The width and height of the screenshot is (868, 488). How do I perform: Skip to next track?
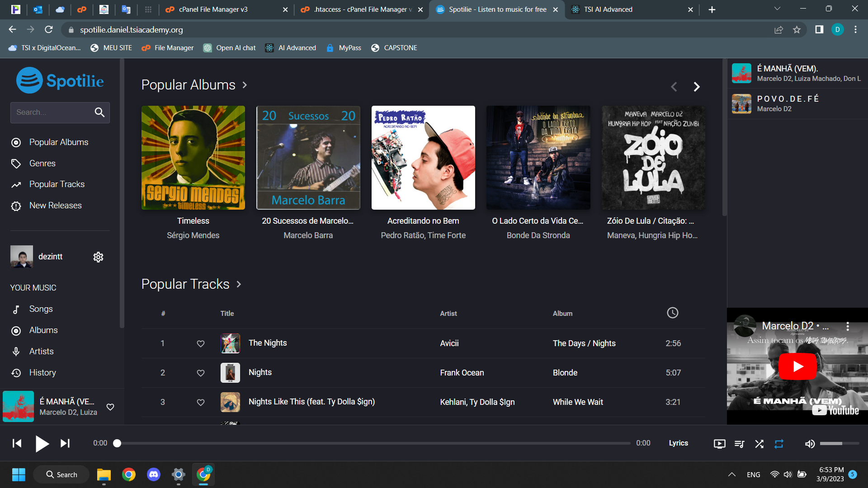click(65, 443)
